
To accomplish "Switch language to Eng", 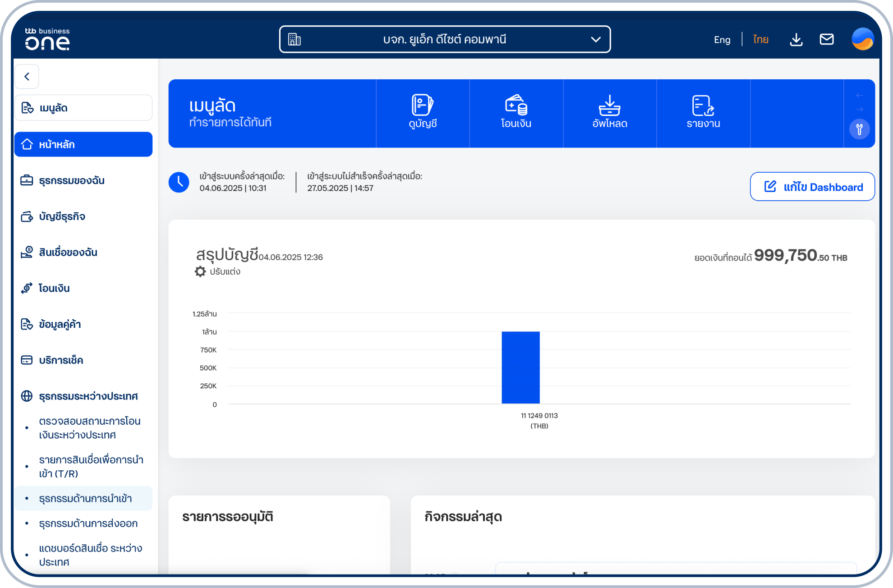I will click(x=722, y=40).
